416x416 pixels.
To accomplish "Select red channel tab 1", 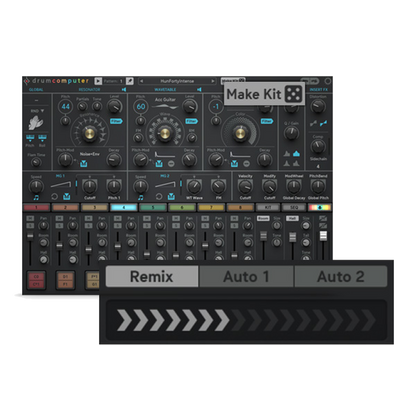I will point(36,208).
